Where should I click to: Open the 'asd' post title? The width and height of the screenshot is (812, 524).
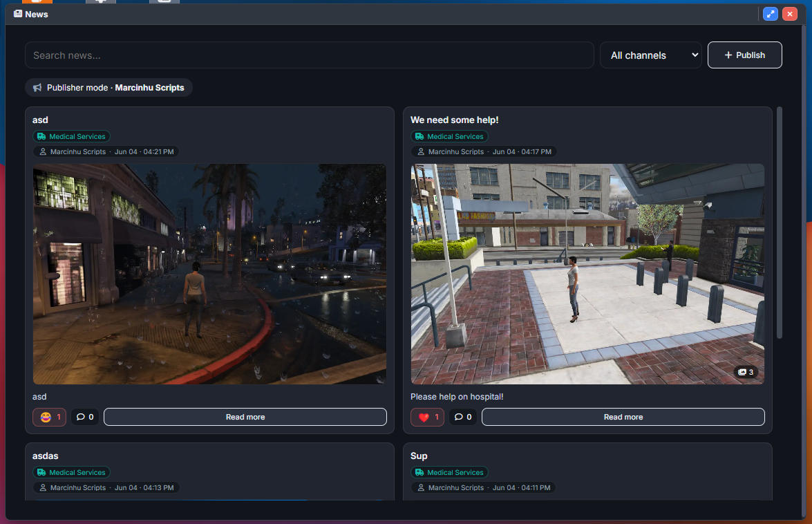(x=40, y=120)
